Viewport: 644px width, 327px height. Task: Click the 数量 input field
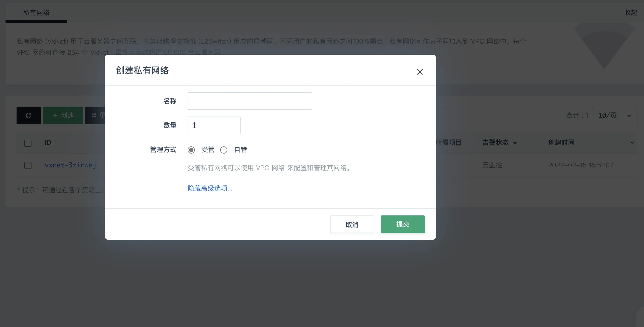coord(214,125)
